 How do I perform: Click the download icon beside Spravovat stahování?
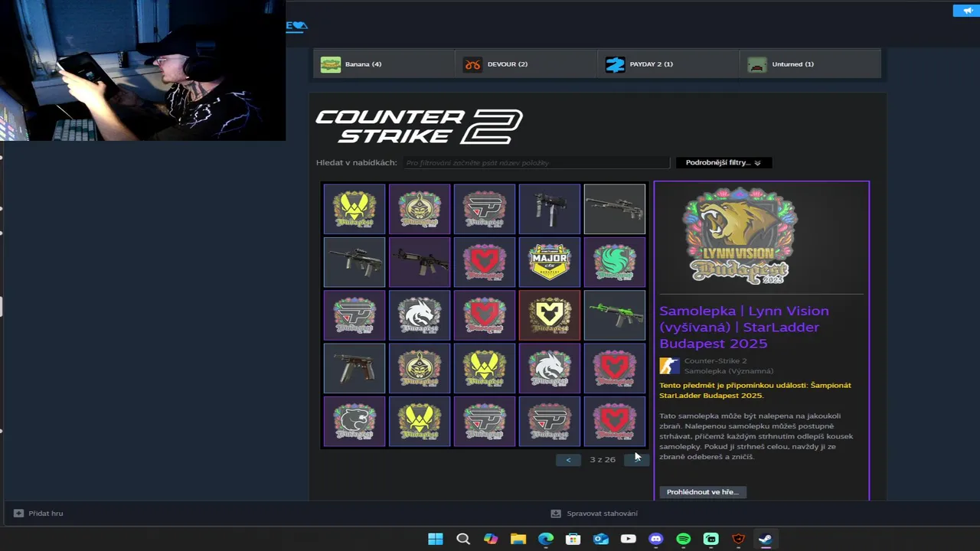(x=556, y=514)
